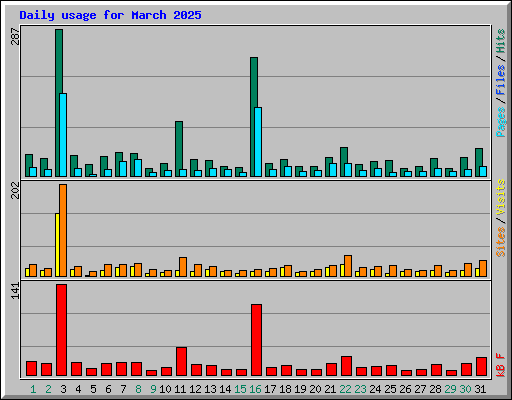Click the orange sites bar for day 3
Viewport: 512px width, 400px height.
click(x=63, y=230)
